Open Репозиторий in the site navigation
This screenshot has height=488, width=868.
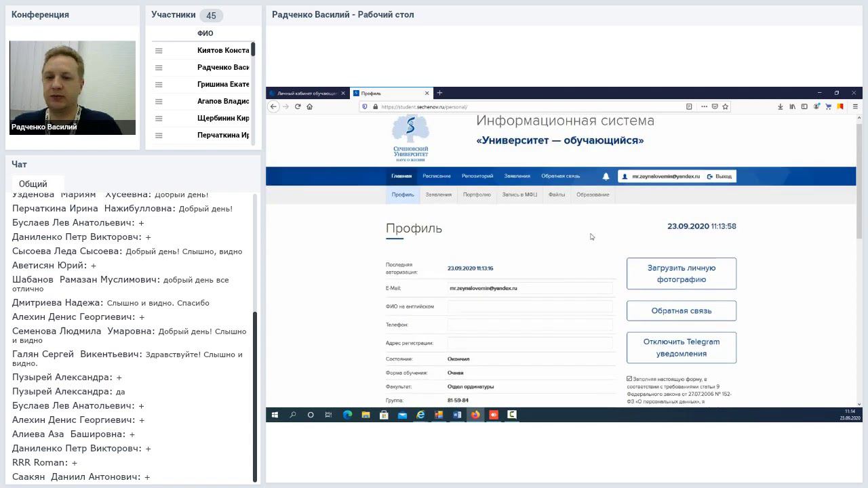coord(477,176)
